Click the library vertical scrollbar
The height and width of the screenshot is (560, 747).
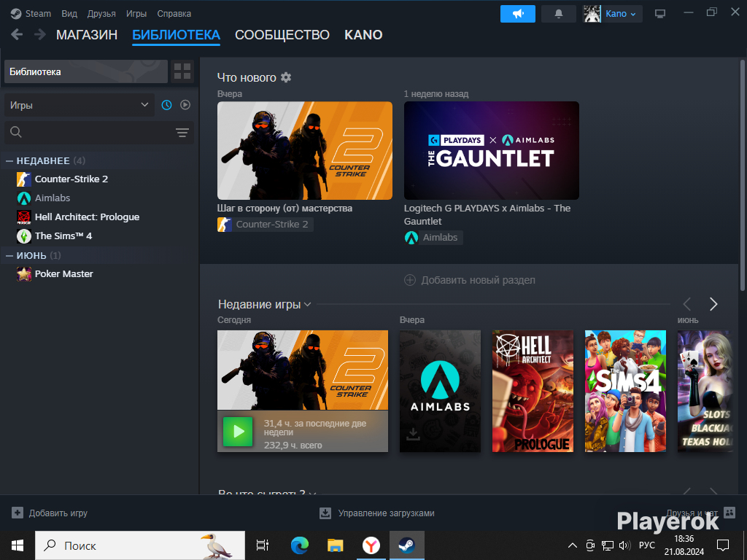742,175
